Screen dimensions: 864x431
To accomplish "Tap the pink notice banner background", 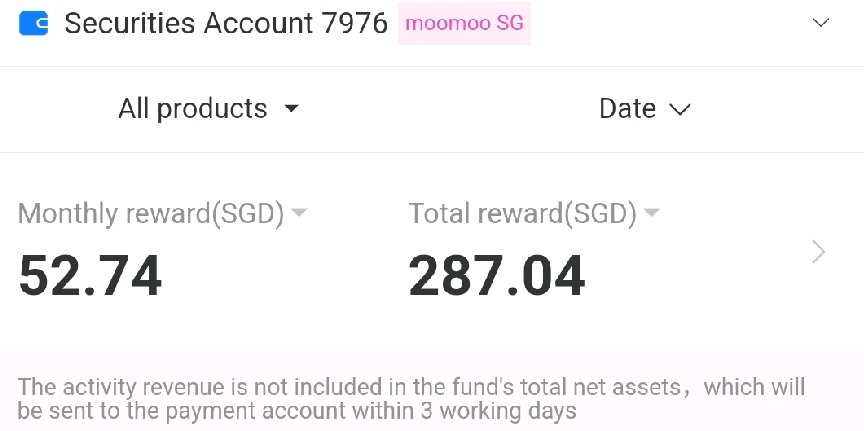I will click(x=432, y=390).
